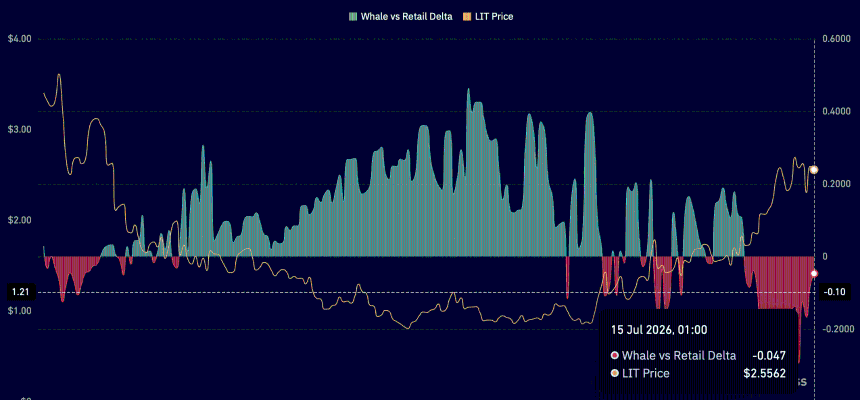Click the -0.10 crosshair label on right axis
The image size is (860, 400).
[x=837, y=292]
